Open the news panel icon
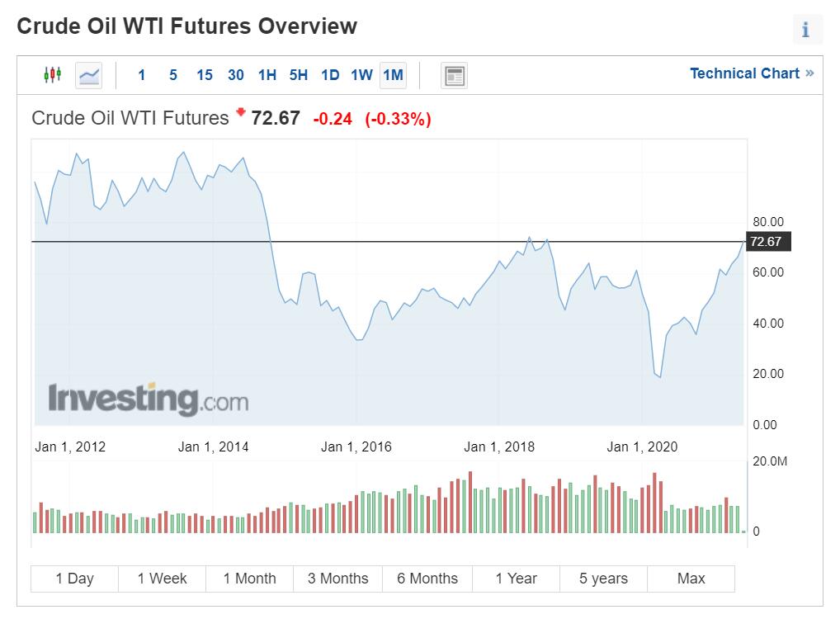 coord(452,74)
